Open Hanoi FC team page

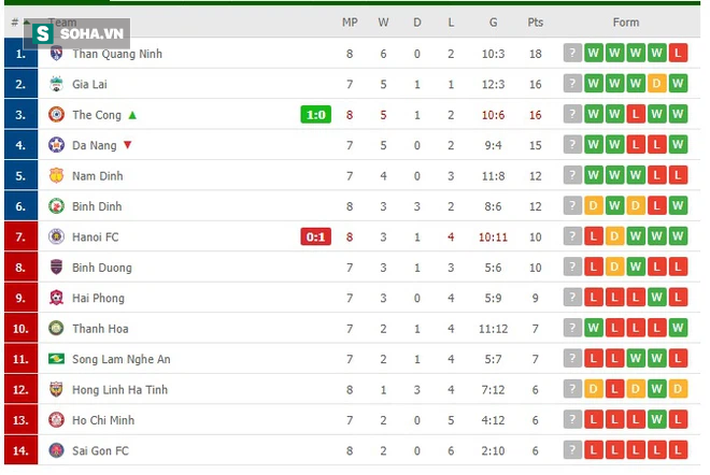(x=96, y=237)
